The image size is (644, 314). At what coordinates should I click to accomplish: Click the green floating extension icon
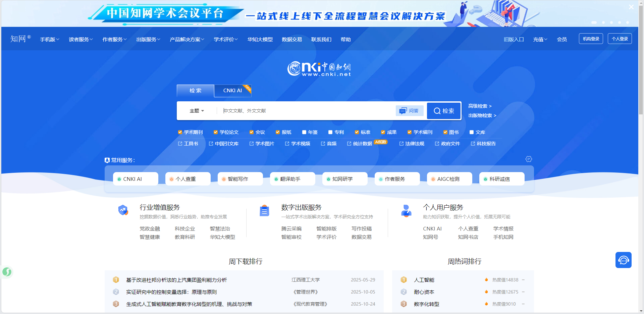[x=7, y=272]
